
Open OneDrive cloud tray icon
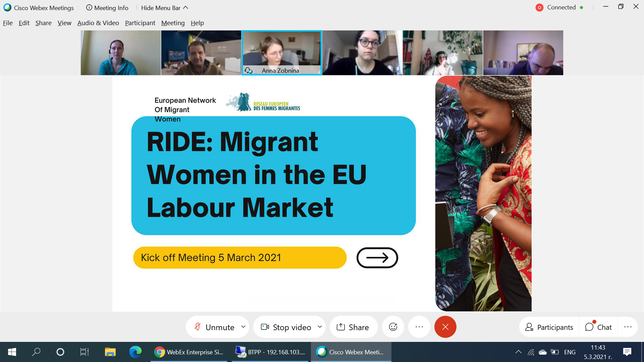[x=543, y=352]
